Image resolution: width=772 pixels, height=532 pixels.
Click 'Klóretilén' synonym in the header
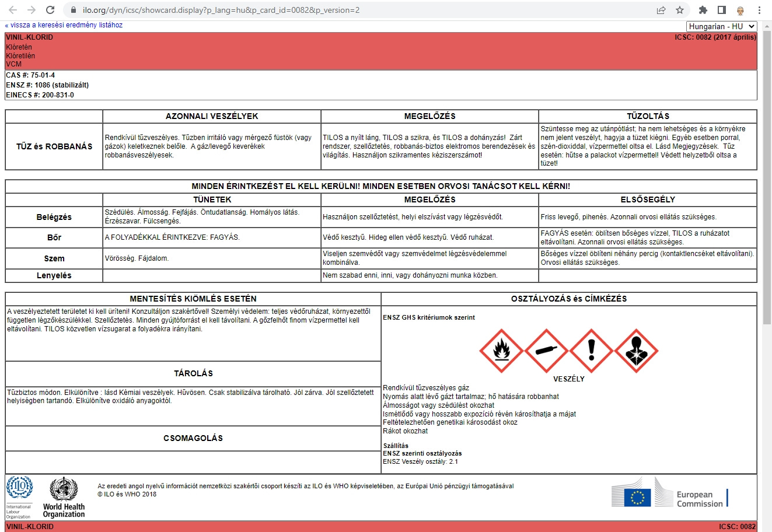(x=20, y=56)
